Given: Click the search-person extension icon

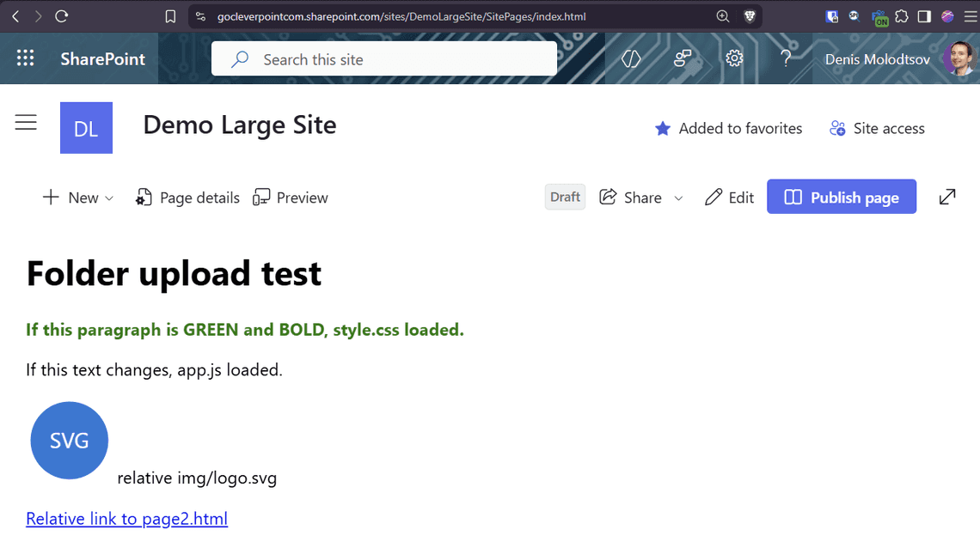Looking at the screenshot, I should pos(854,16).
